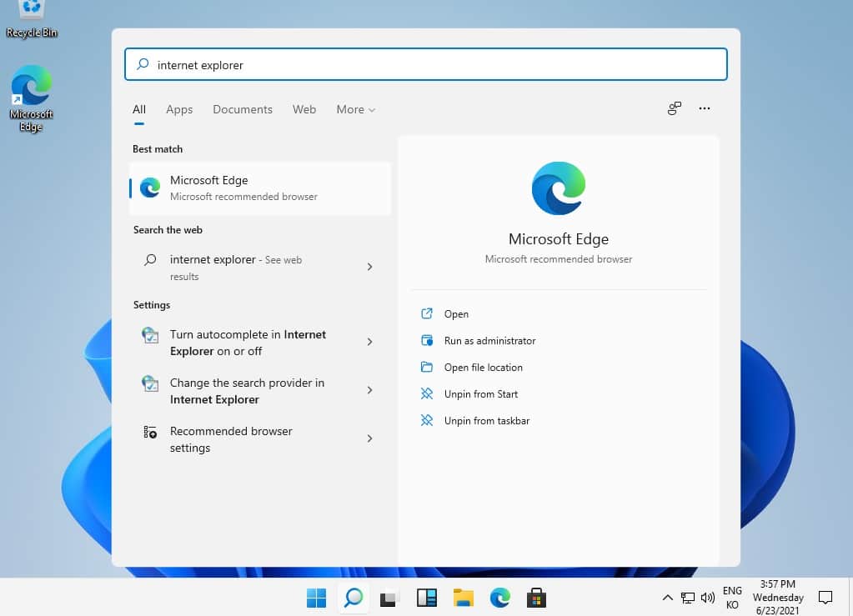
Task: Expand internet explorer web results arrow
Action: pyautogui.click(x=369, y=268)
